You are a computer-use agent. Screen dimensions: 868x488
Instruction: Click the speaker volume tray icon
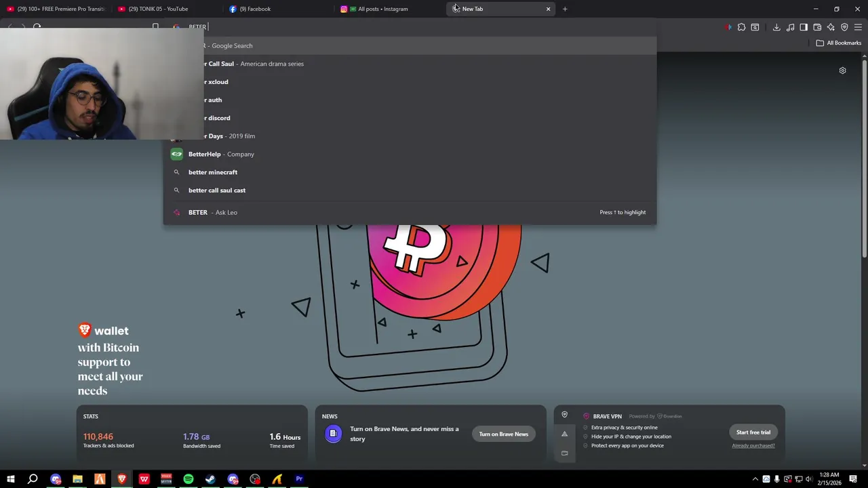[x=809, y=479]
